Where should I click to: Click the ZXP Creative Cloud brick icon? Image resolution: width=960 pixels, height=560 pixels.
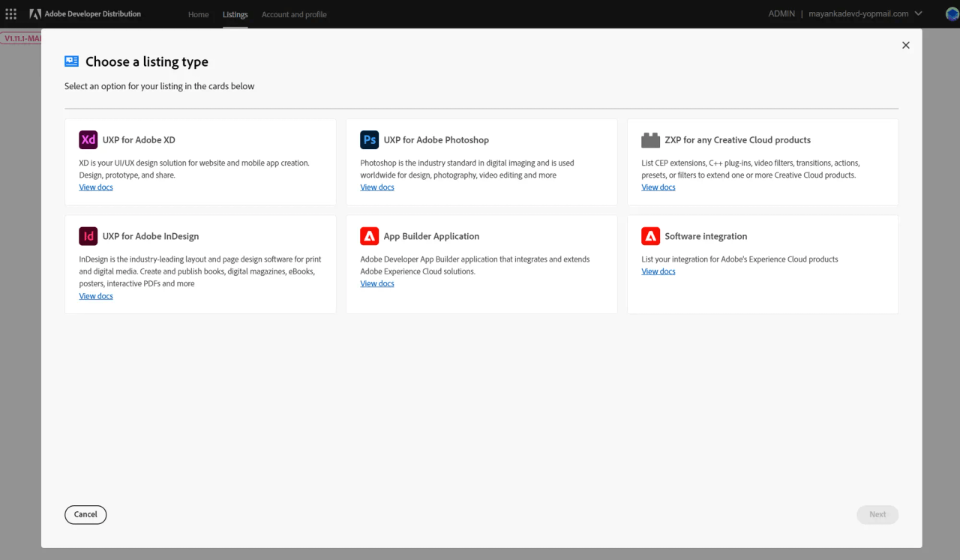coord(650,140)
